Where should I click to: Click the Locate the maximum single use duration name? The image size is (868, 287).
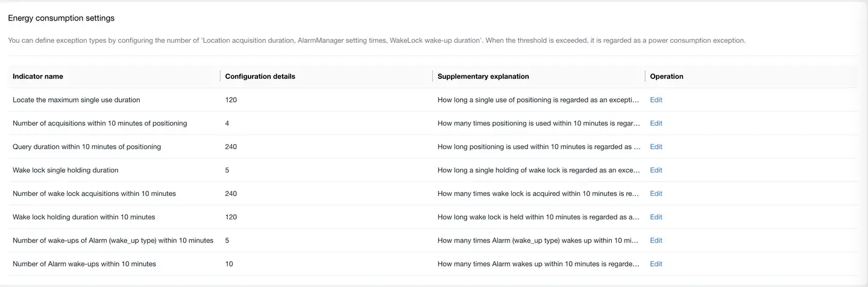click(x=77, y=100)
